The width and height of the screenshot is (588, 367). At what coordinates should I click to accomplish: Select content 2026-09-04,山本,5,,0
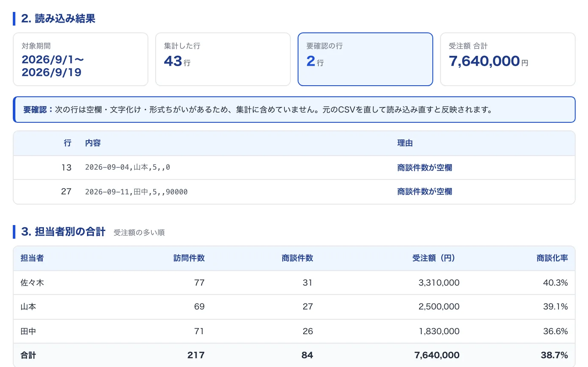[x=127, y=168]
